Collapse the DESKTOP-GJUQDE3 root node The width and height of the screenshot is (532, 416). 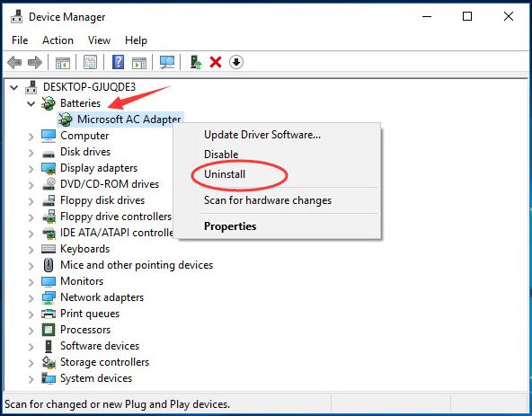click(13, 87)
